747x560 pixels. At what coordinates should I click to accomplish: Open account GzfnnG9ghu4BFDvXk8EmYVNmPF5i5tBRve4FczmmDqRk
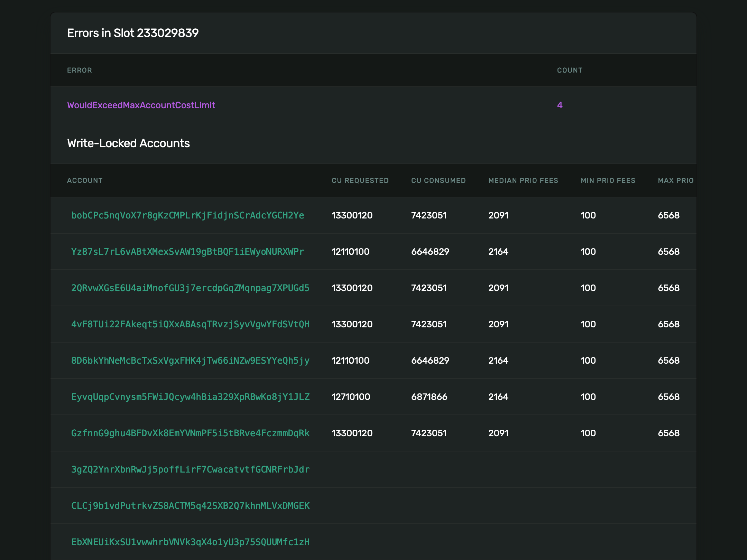(x=189, y=433)
